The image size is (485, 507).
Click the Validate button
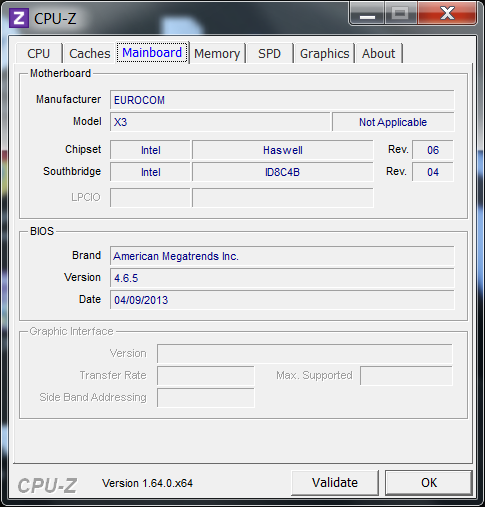[335, 483]
